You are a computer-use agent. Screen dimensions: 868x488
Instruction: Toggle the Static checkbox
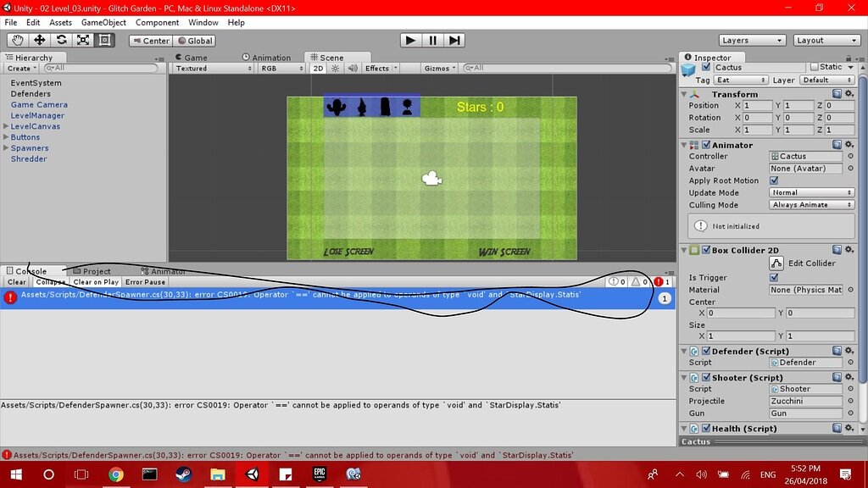coord(815,67)
